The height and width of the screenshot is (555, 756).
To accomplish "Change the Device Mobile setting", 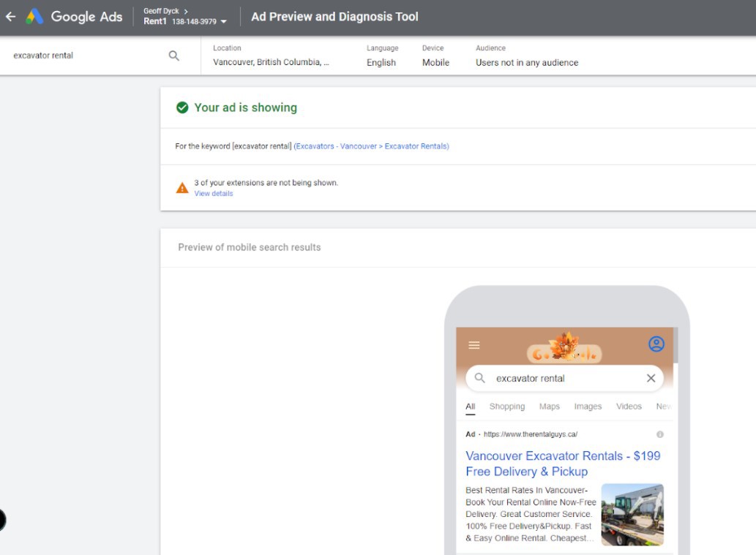I will pyautogui.click(x=436, y=56).
